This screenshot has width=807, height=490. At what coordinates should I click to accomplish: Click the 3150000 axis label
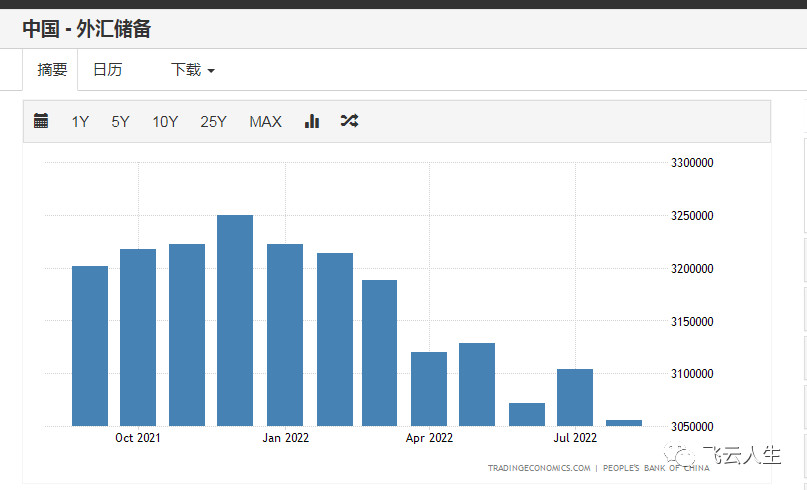tap(692, 322)
